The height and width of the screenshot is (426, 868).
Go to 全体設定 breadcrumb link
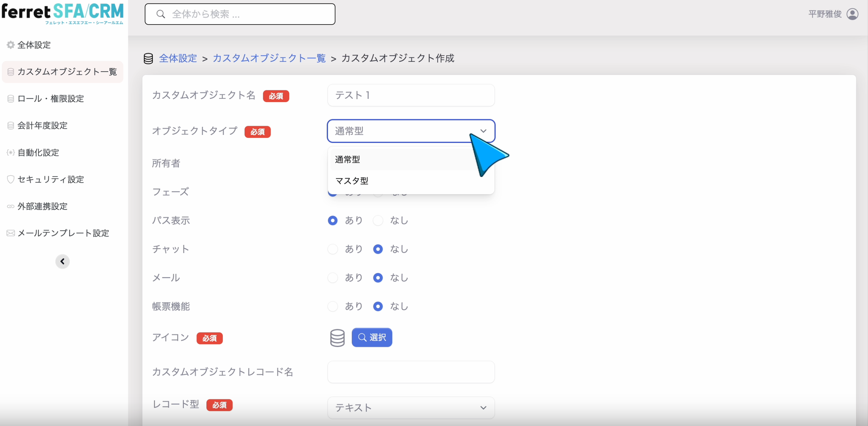[x=178, y=58]
